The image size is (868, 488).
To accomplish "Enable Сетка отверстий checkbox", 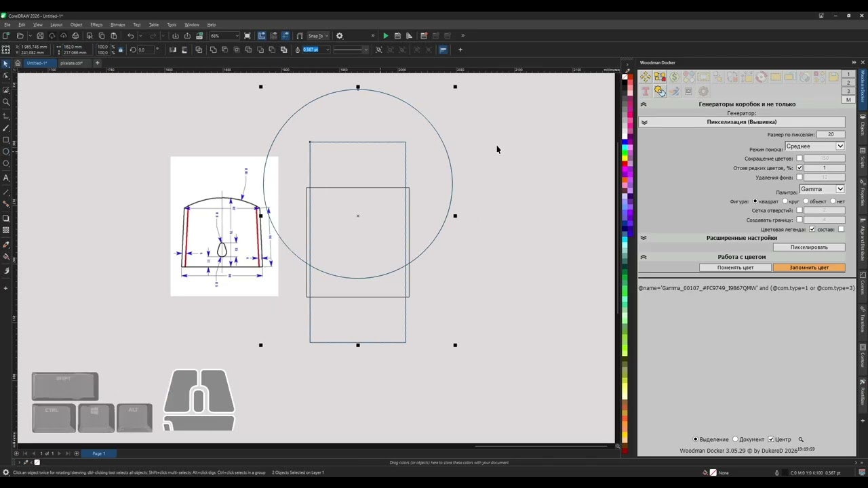I will tap(800, 211).
